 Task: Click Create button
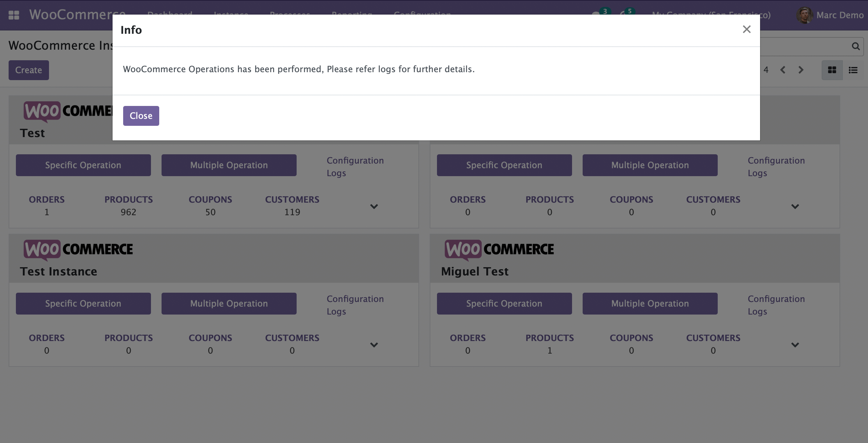tap(29, 70)
